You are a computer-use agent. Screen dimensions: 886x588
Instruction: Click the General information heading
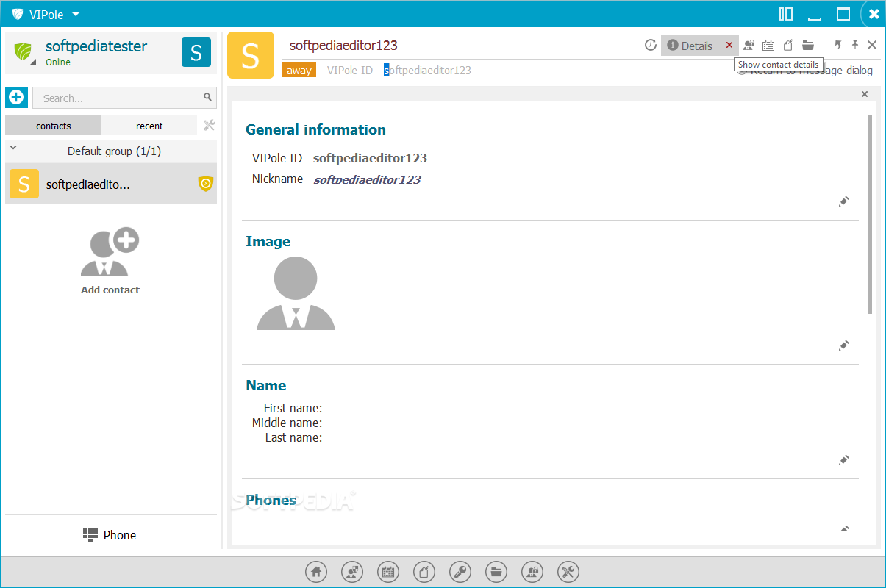point(315,129)
